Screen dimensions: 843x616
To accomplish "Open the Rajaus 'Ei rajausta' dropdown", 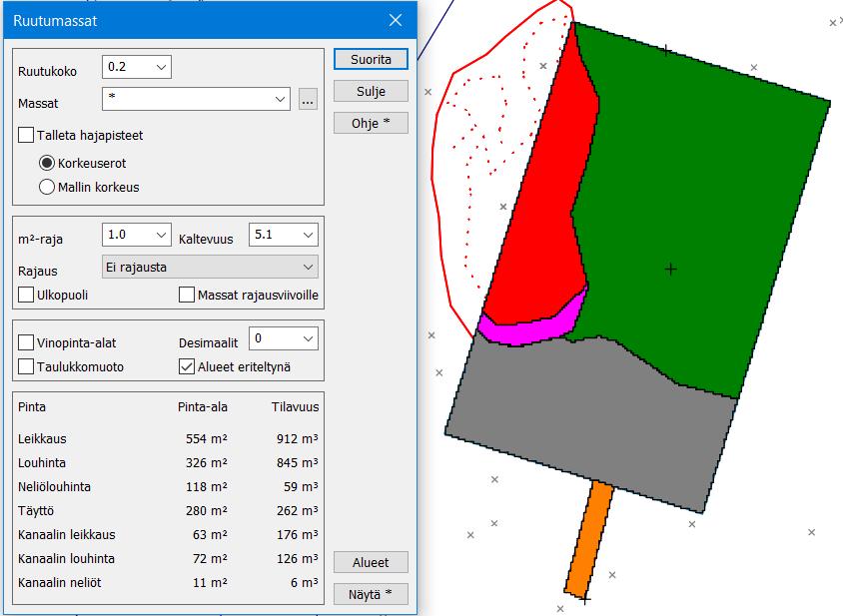I will click(210, 268).
